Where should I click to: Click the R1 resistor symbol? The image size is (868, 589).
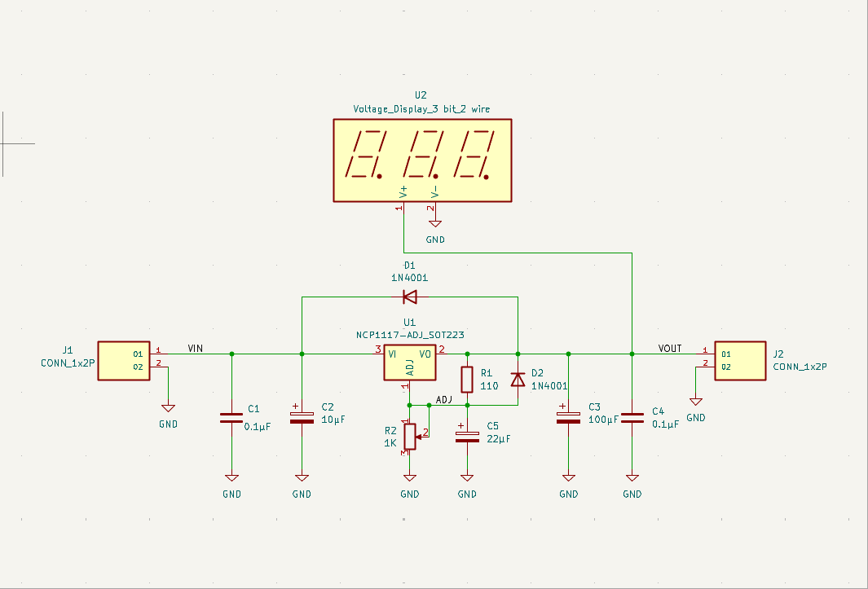[467, 380]
